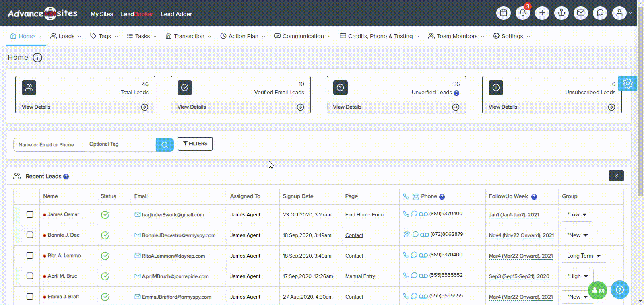Collapse the Recent Leads panel

pyautogui.click(x=616, y=176)
